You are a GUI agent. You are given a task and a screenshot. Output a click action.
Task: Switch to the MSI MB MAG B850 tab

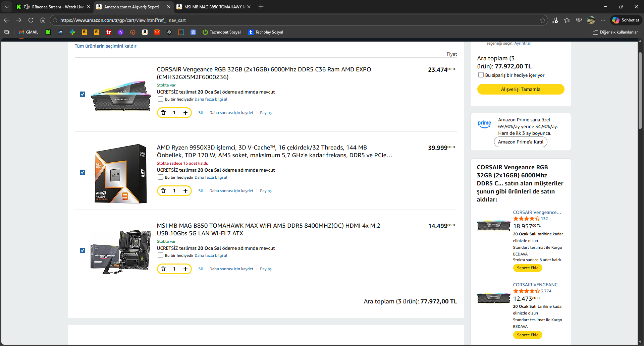pyautogui.click(x=213, y=7)
